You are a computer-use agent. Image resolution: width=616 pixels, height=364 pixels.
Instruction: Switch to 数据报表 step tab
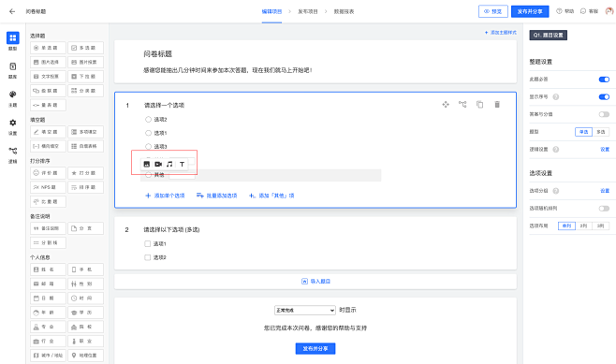coord(345,11)
